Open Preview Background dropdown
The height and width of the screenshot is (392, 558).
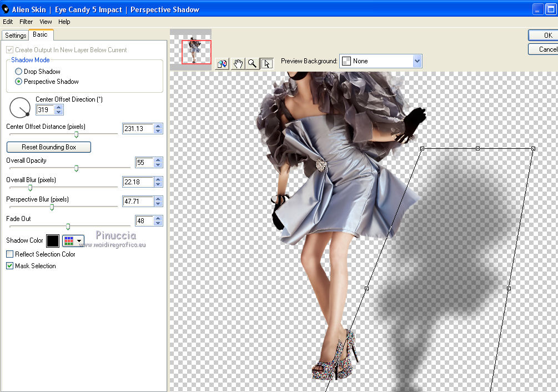[417, 61]
